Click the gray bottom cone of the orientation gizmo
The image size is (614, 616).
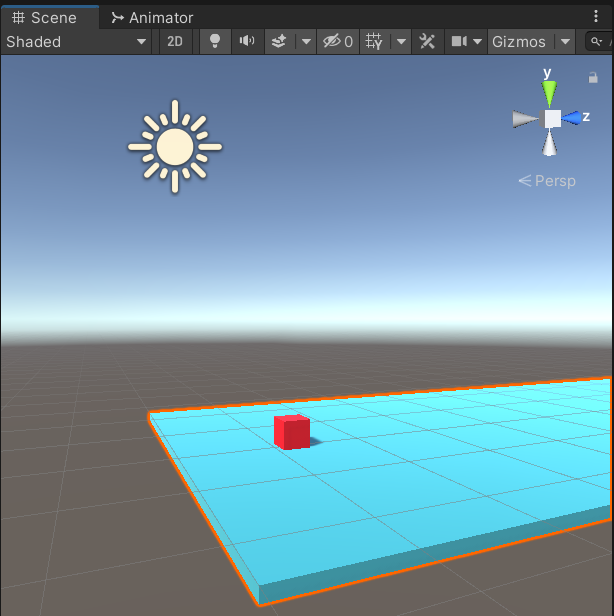(549, 143)
